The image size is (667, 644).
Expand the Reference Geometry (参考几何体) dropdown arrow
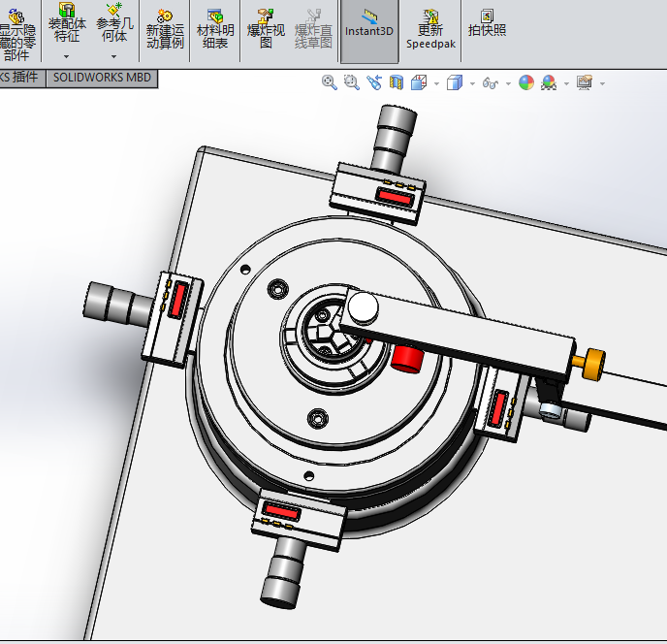click(113, 56)
